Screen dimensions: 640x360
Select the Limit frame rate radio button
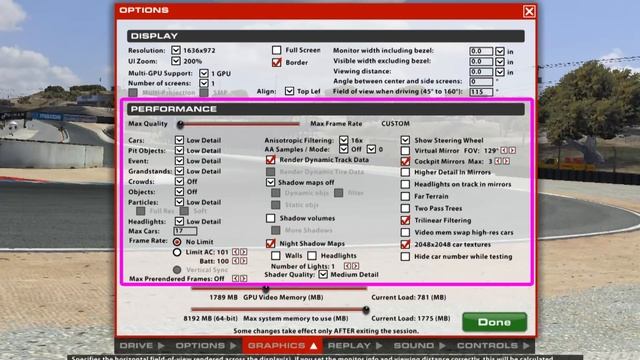[x=177, y=252]
